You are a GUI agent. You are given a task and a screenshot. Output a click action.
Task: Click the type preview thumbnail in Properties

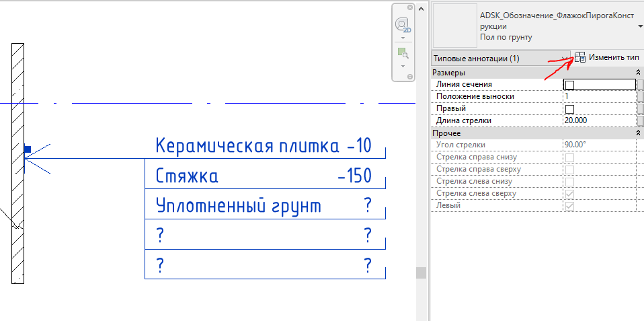(454, 26)
